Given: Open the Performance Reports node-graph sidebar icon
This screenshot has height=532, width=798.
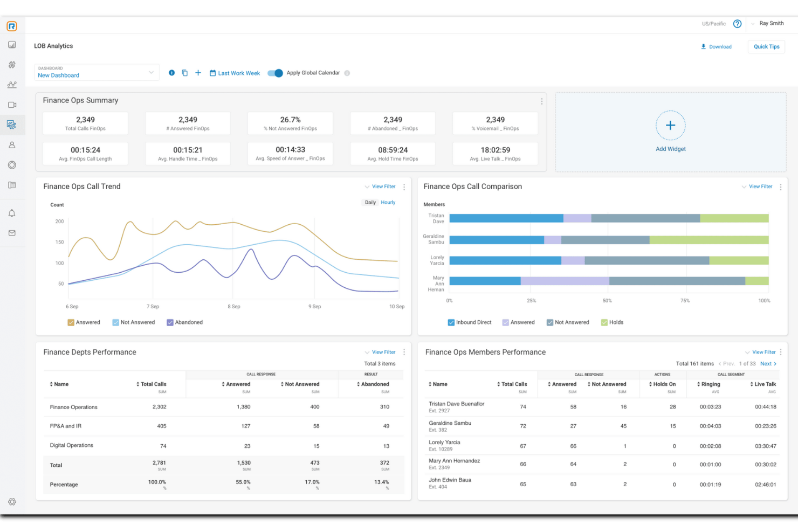Looking at the screenshot, I should click(12, 84).
